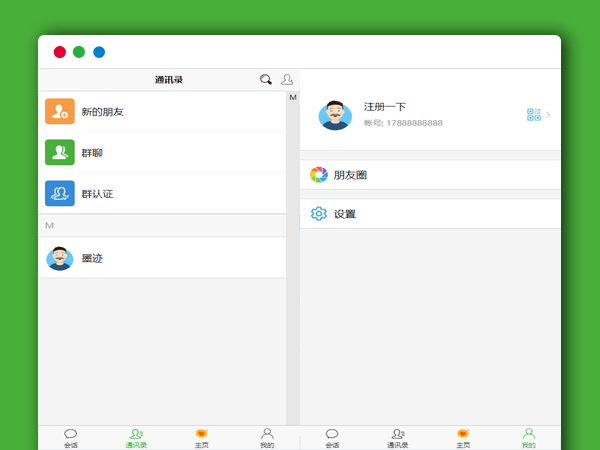This screenshot has width=600, height=450.
Task: Open the orange 新的朋友 icon
Action: (60, 112)
